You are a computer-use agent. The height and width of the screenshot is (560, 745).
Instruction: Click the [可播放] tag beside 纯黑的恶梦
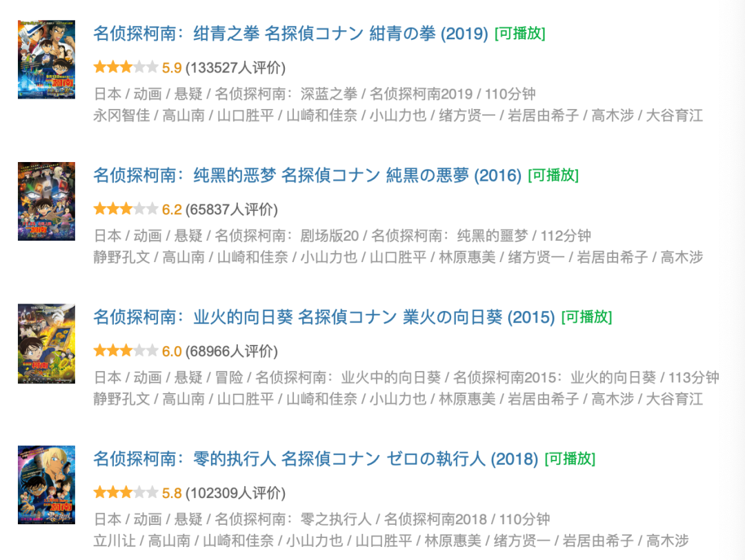553,176
